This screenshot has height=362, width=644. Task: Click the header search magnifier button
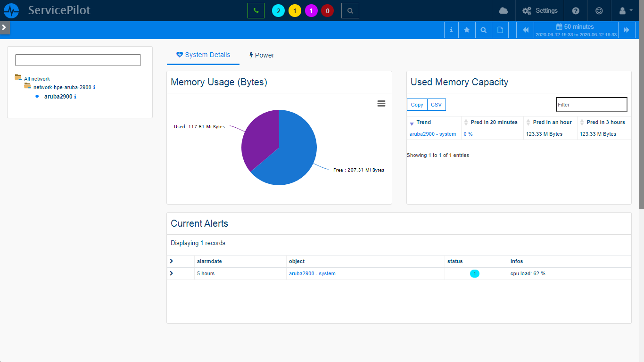(x=350, y=11)
